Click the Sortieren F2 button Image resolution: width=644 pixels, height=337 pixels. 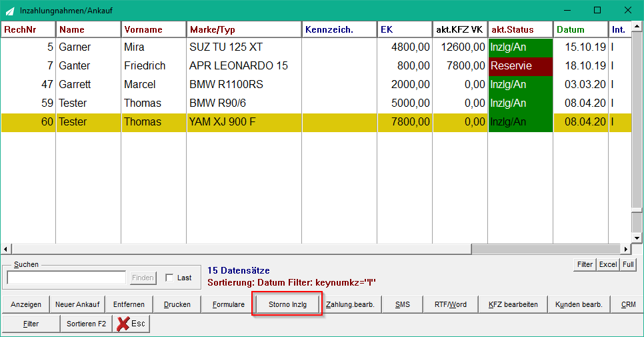pos(86,324)
